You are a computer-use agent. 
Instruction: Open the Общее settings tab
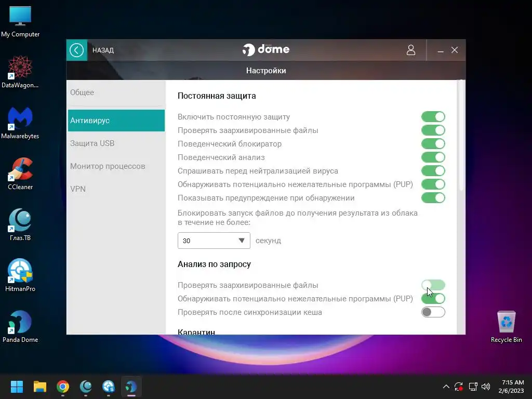[x=116, y=92]
